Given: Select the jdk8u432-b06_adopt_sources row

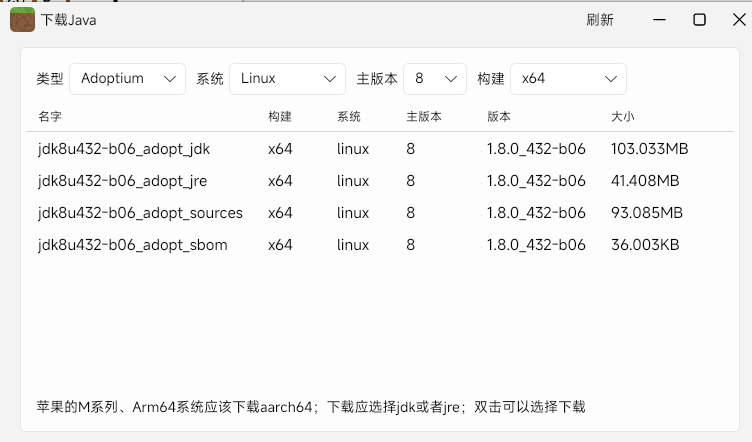Looking at the screenshot, I should pyautogui.click(x=380, y=213).
